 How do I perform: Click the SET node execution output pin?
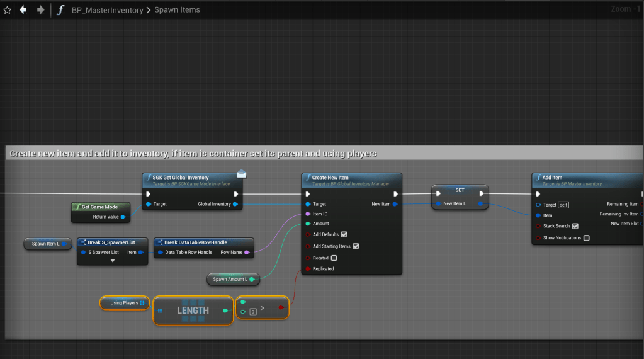[482, 193]
